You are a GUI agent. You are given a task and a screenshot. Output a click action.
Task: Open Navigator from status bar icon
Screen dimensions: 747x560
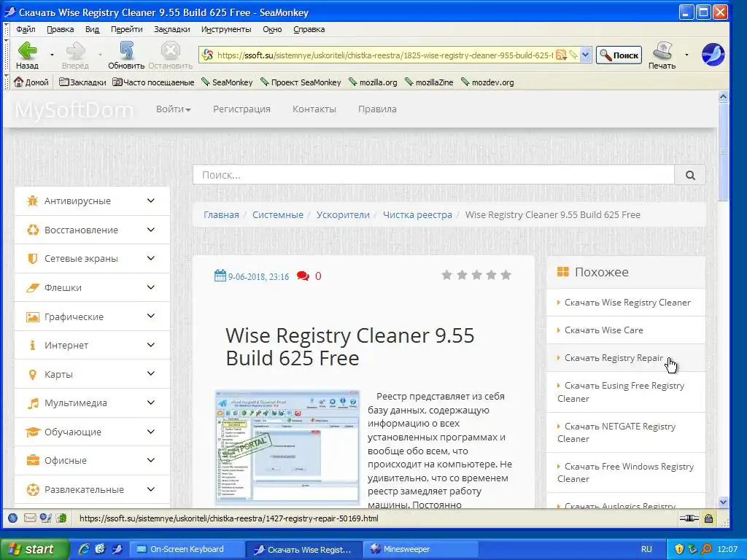coord(13,518)
